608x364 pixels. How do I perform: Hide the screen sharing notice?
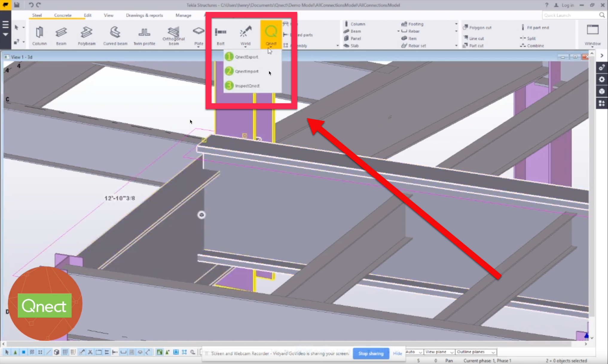(397, 353)
